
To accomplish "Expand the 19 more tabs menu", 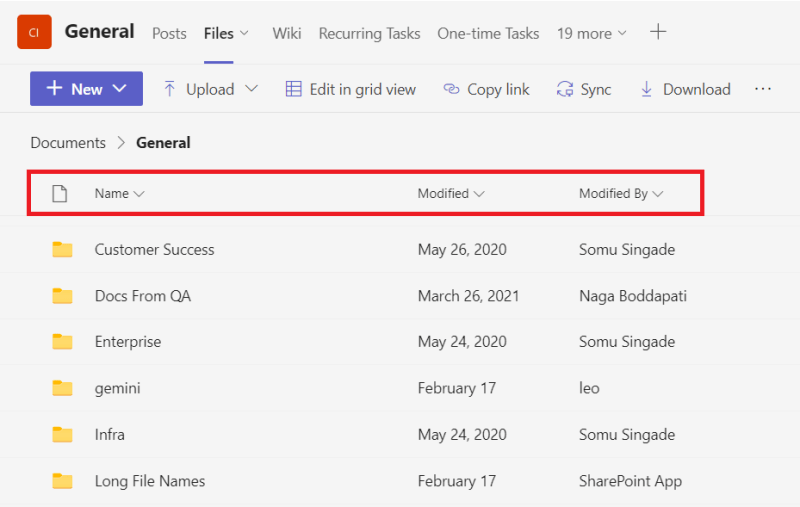I will (592, 33).
